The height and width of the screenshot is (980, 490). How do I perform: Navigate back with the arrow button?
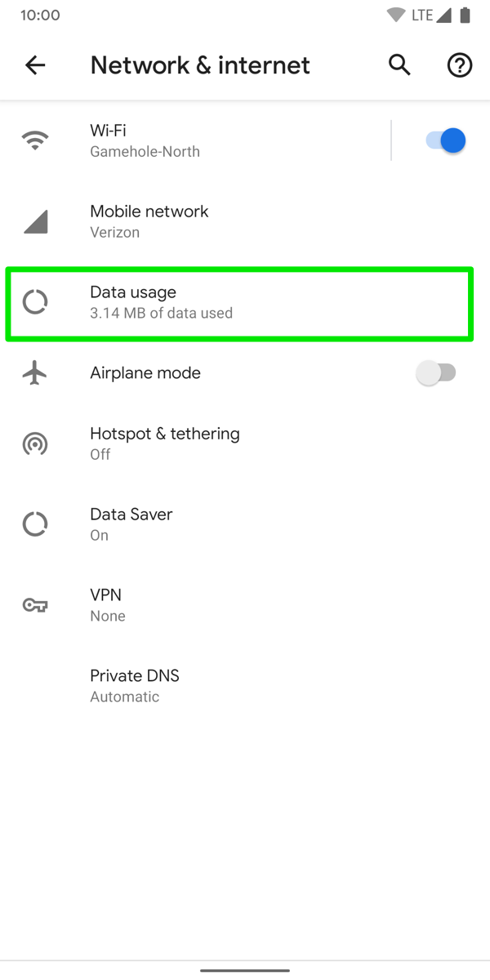[35, 65]
